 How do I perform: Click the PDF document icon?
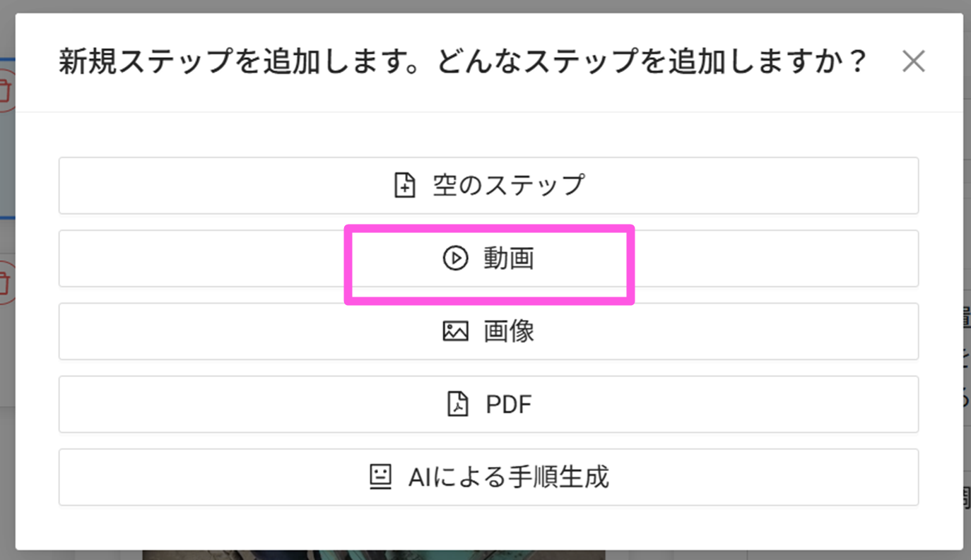pyautogui.click(x=458, y=404)
